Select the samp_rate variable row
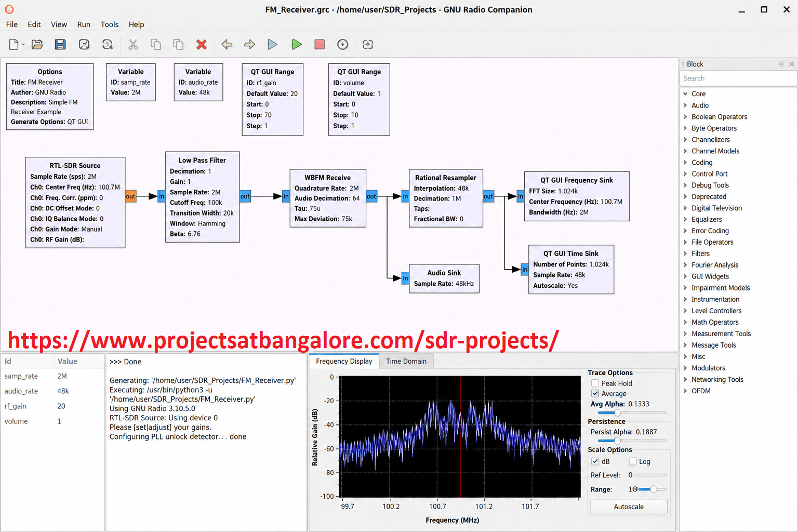Screen dimensions: 798x532 52,376
